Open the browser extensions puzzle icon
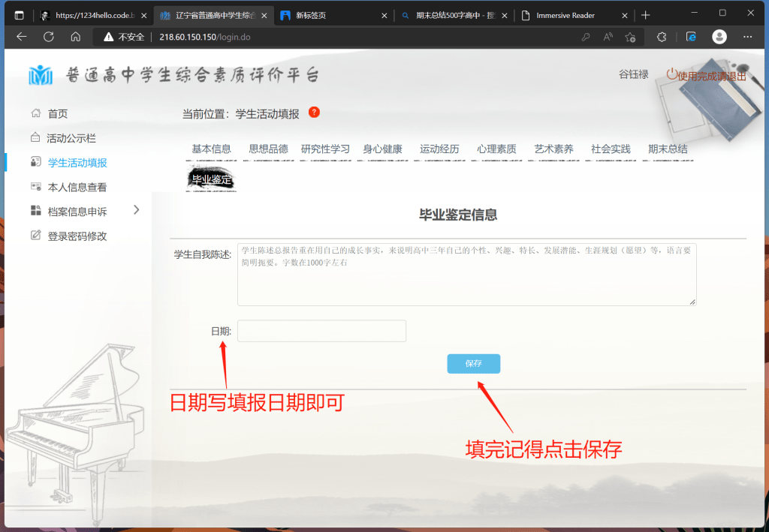The image size is (769, 532). pos(662,37)
